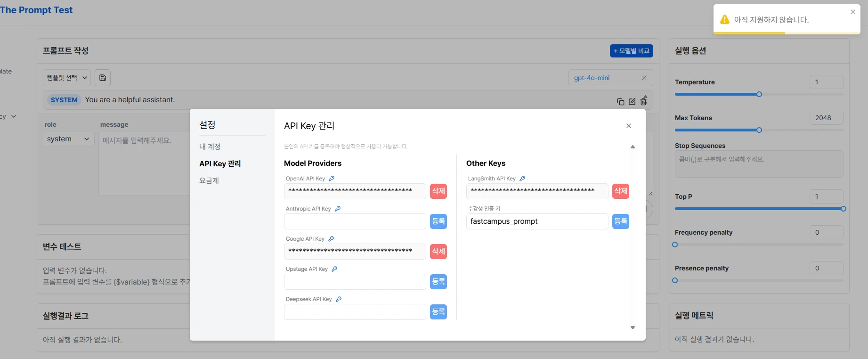Delete the OpenAI API key with 삭제
The width and height of the screenshot is (868, 359).
pyautogui.click(x=438, y=191)
